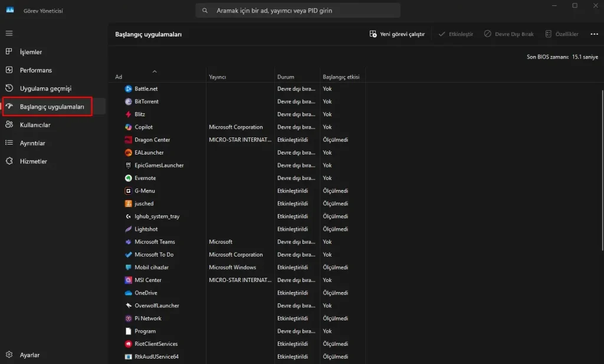Sort by Başlangıç etkisi column header
The width and height of the screenshot is (604, 364).
(x=343, y=77)
